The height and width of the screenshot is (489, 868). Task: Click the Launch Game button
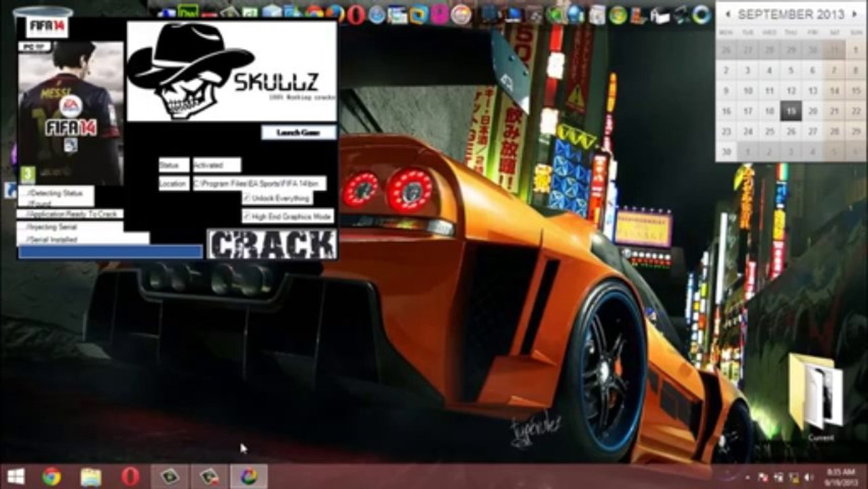tap(299, 132)
